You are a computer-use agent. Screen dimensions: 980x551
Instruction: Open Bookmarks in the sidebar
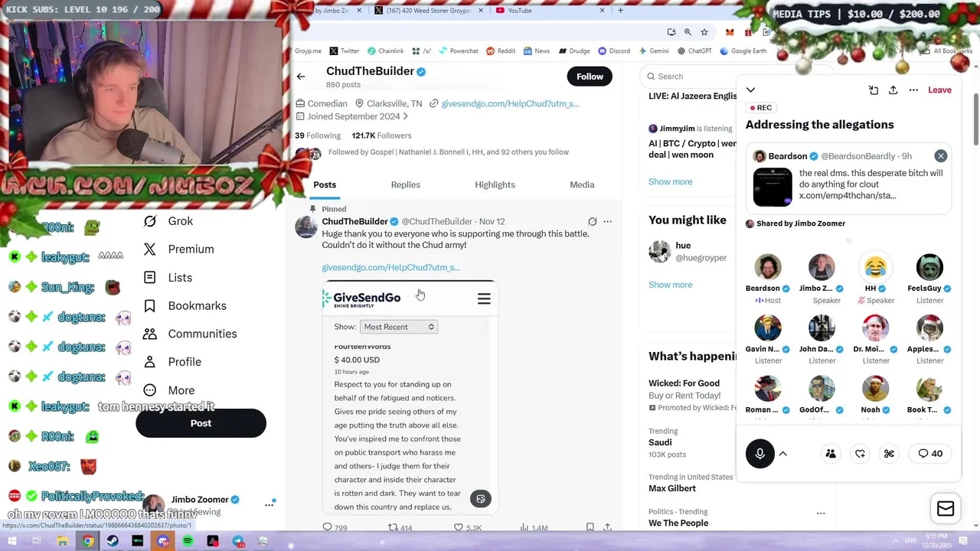[x=185, y=306]
